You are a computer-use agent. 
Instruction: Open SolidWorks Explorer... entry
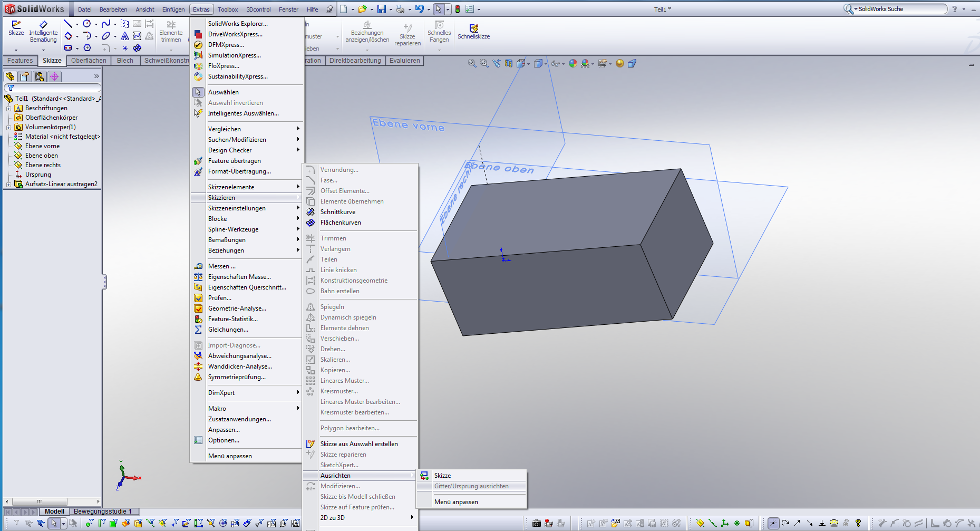pyautogui.click(x=238, y=24)
